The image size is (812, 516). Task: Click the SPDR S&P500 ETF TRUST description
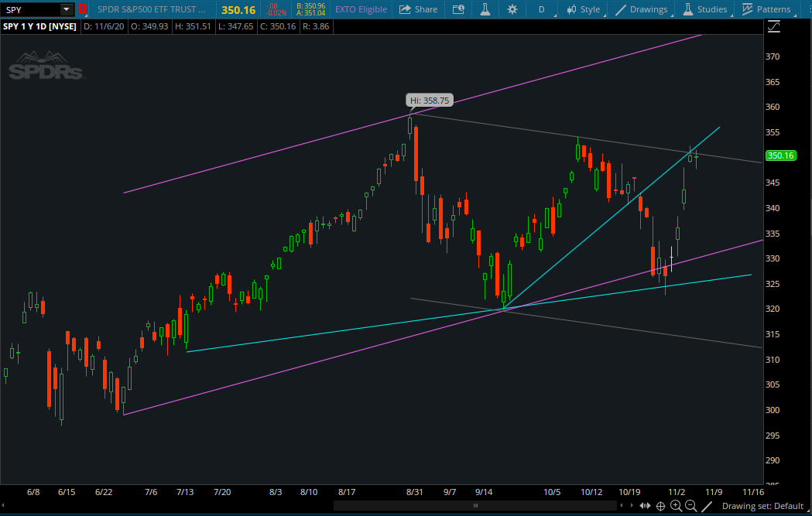151,9
